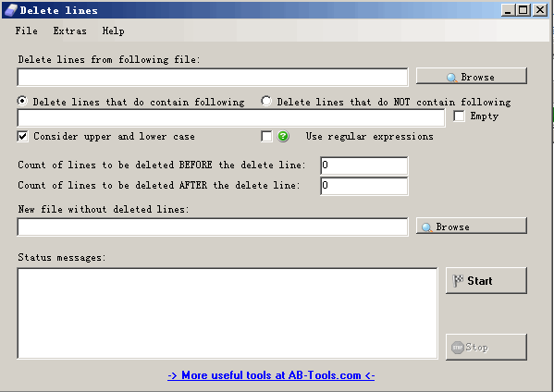Viewport: 554px width, 392px height.
Task: Click the green regular expressions help icon
Action: 283,136
